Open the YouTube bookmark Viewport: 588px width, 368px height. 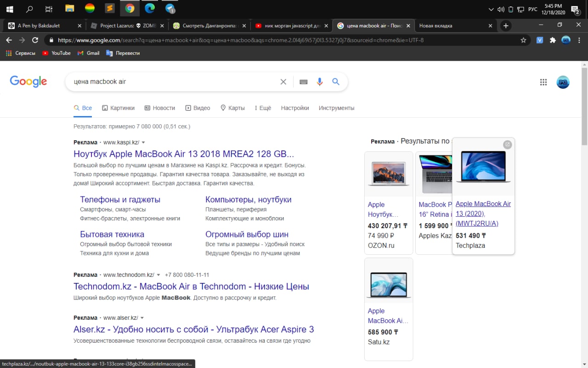57,53
